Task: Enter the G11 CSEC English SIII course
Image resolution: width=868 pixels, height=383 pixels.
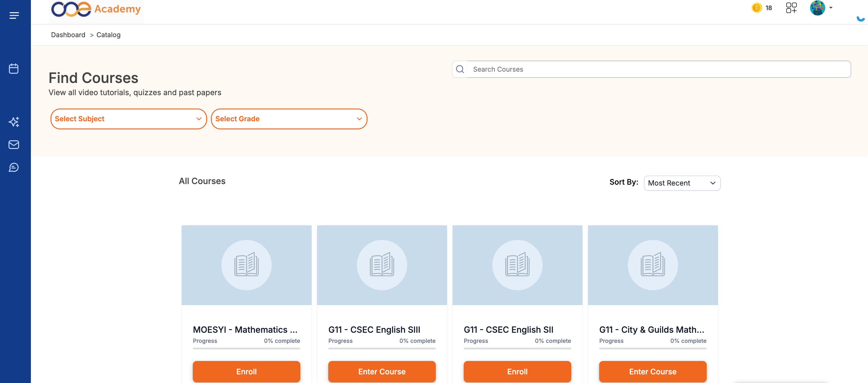Action: tap(382, 371)
